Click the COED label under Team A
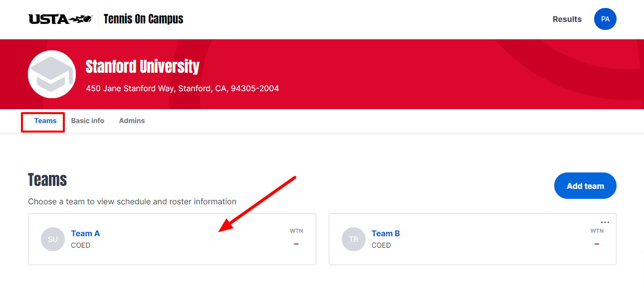Image resolution: width=644 pixels, height=306 pixels. (81, 245)
